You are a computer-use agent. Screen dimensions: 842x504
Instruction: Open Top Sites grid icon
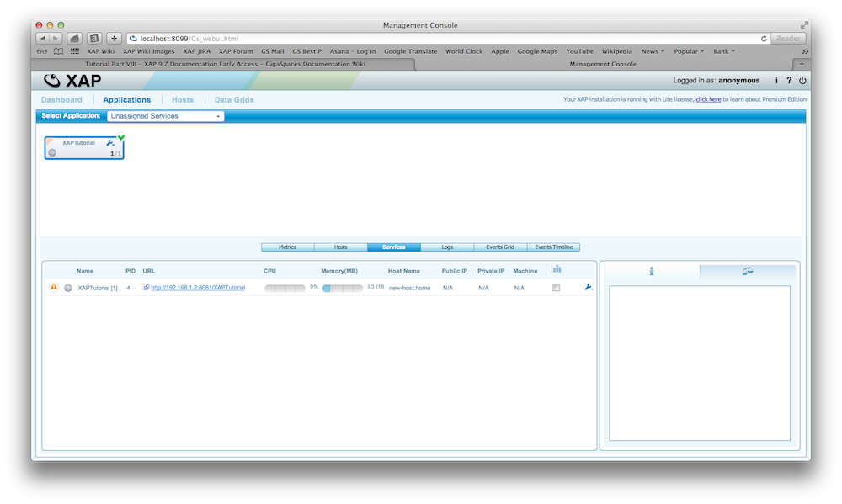(x=75, y=51)
